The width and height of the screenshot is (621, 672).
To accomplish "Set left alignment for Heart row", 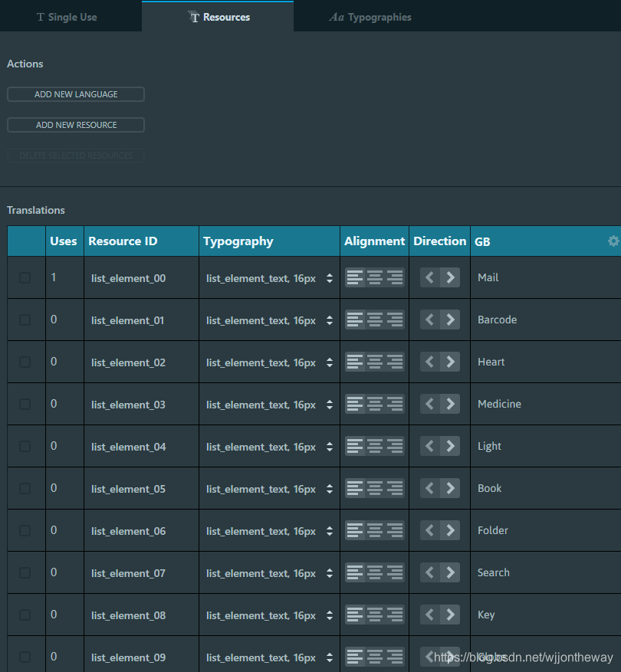I will (355, 362).
